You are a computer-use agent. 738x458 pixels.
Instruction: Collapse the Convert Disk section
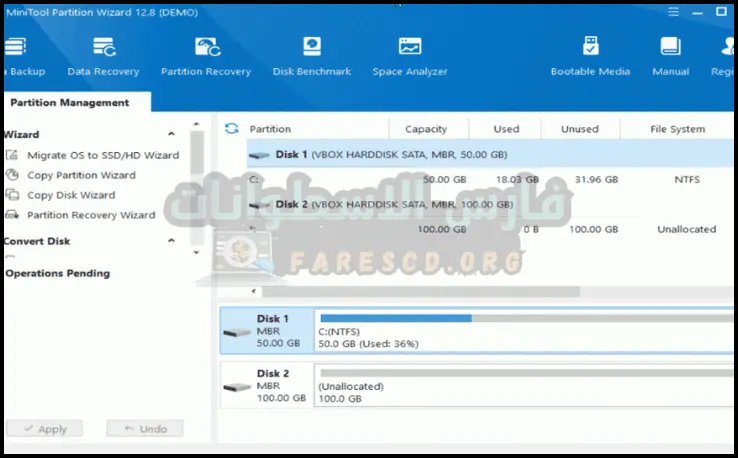[x=171, y=241]
